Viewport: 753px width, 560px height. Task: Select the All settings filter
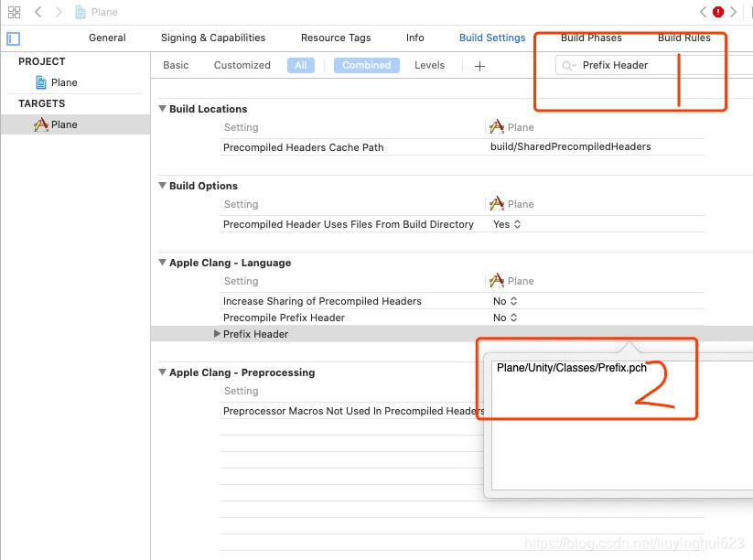(x=301, y=65)
